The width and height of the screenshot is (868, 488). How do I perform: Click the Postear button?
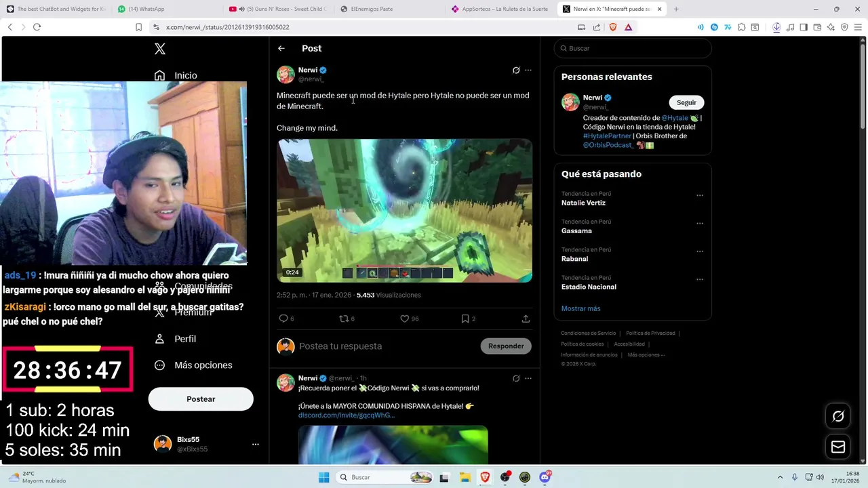(x=201, y=399)
